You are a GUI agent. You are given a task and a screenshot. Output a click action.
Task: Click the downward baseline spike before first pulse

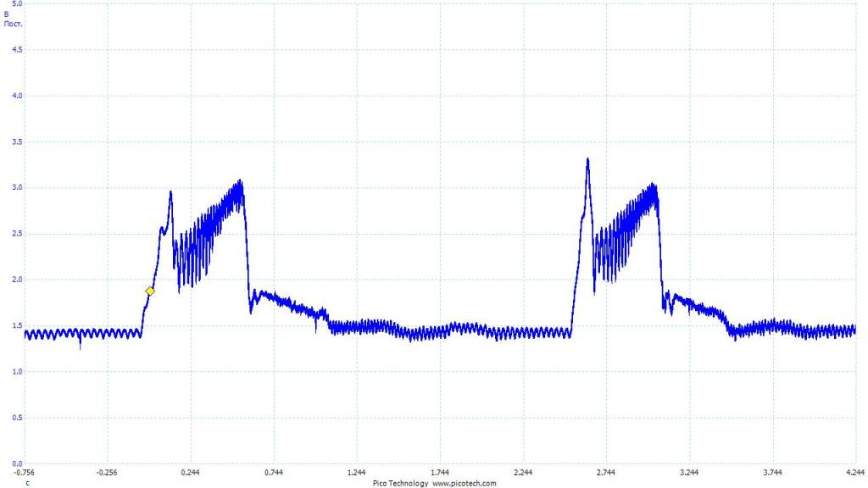(81, 346)
